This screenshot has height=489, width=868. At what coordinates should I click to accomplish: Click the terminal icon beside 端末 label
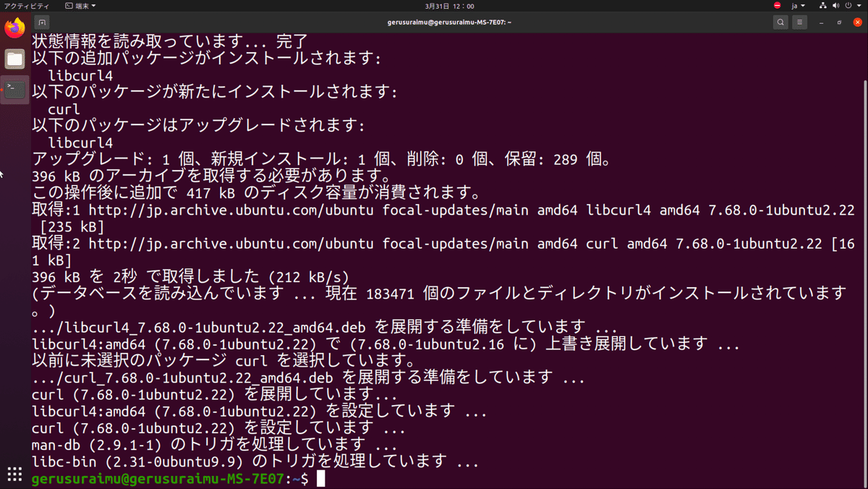tap(68, 6)
